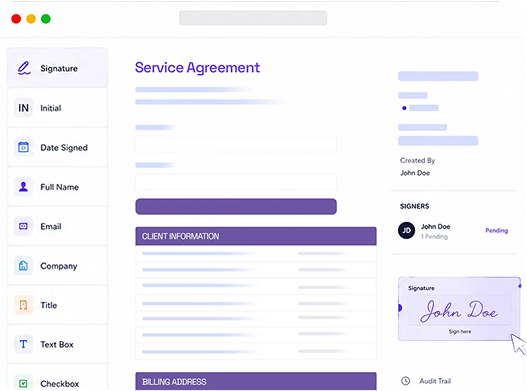Screen dimensions: 527x391
Task: Click the Company building icon
Action: click(23, 266)
